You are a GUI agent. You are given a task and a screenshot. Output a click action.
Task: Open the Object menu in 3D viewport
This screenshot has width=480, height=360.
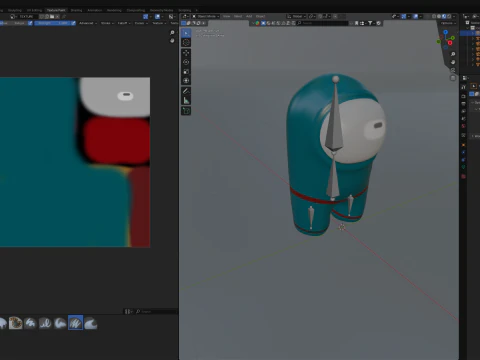[260, 16]
